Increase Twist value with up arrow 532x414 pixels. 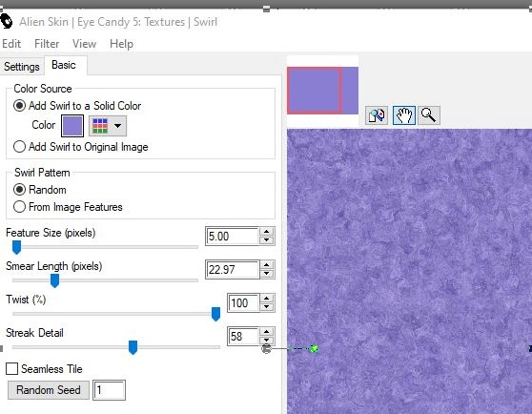pyautogui.click(x=267, y=299)
